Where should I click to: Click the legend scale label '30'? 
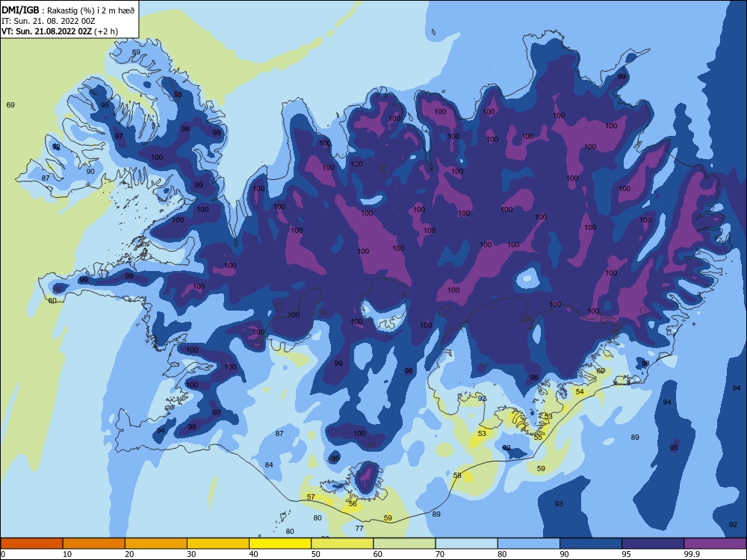(x=191, y=554)
